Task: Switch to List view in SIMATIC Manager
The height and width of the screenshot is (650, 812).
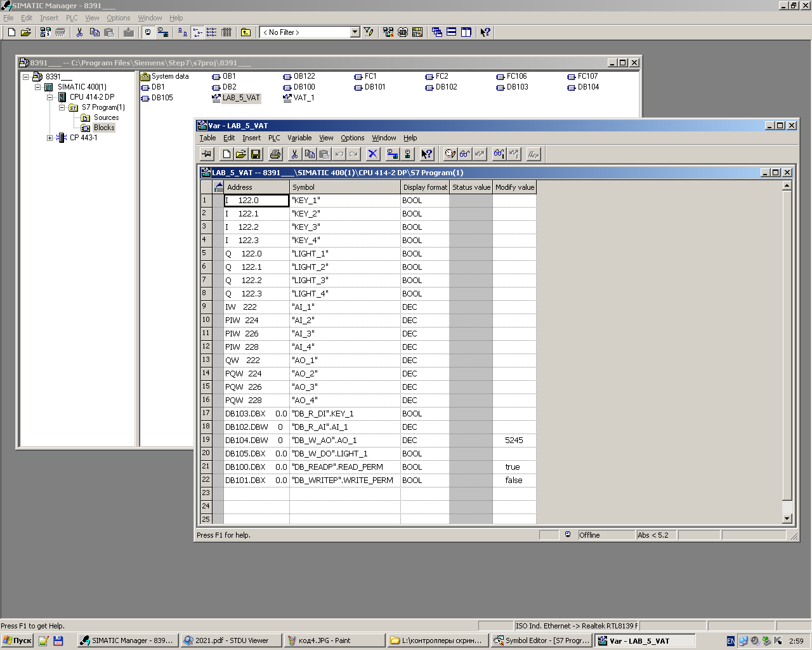Action: pos(212,32)
